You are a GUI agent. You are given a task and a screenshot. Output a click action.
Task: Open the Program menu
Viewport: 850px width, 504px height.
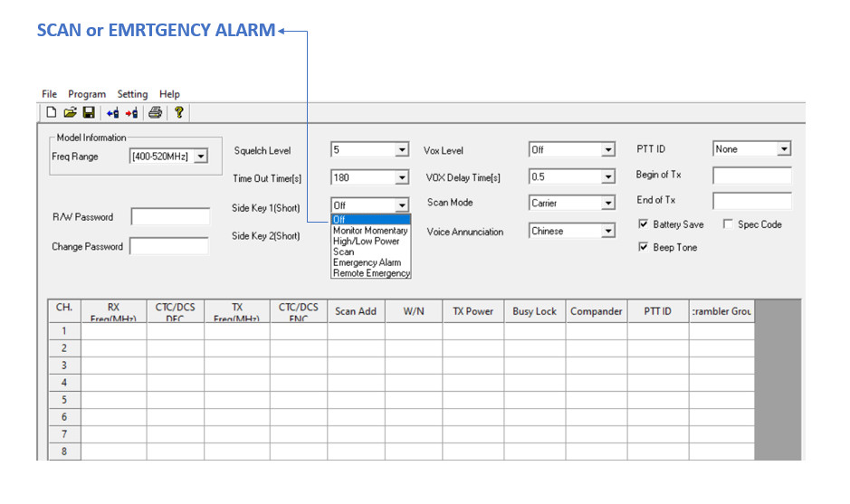pos(87,94)
